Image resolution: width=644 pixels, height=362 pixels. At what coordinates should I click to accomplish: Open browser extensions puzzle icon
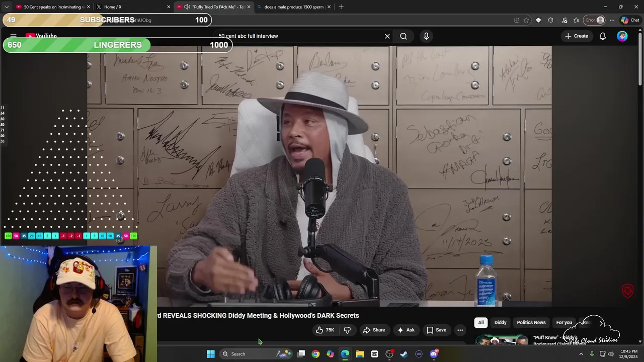tap(550, 20)
